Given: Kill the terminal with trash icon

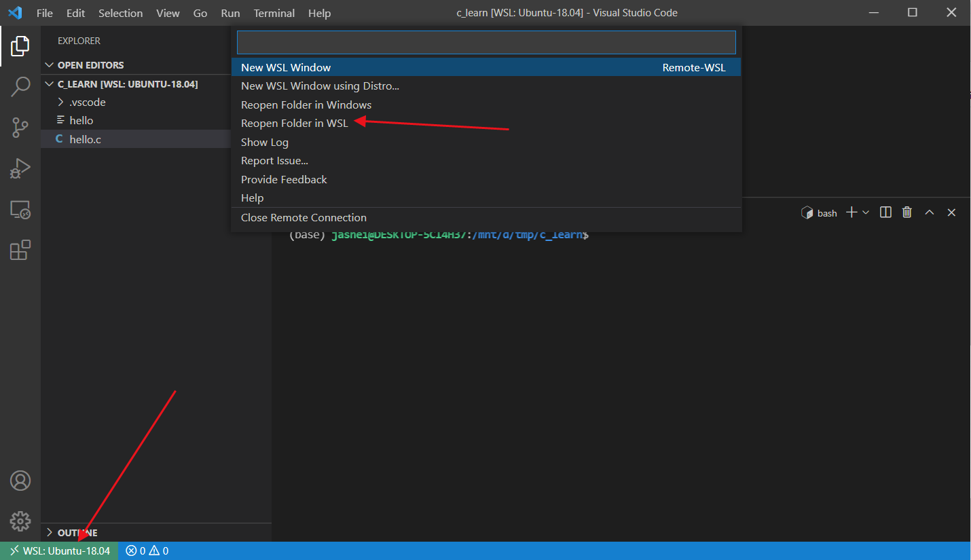Looking at the screenshot, I should pyautogui.click(x=906, y=212).
